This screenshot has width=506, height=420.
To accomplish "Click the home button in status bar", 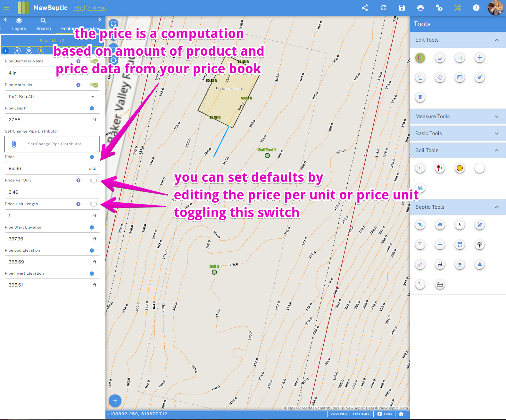I will click(x=401, y=414).
